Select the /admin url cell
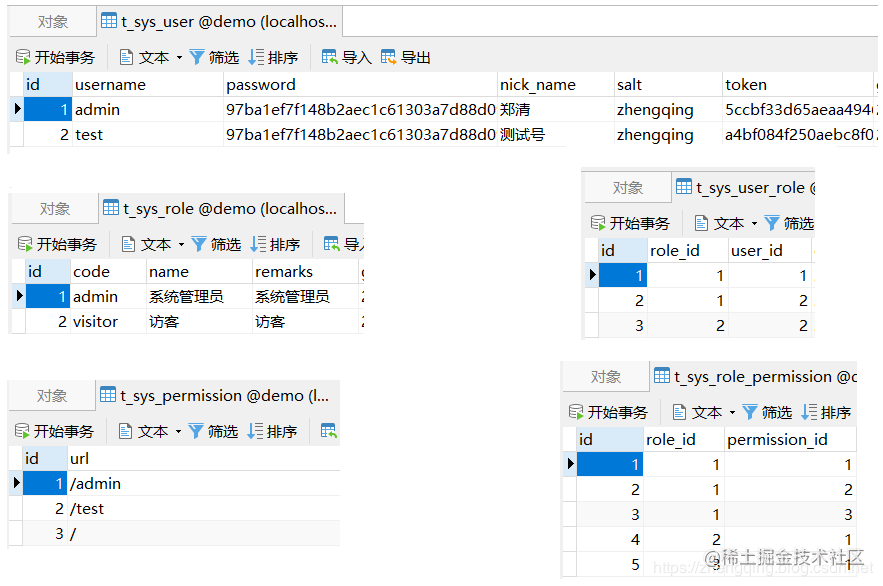The image size is (883, 586). (204, 484)
